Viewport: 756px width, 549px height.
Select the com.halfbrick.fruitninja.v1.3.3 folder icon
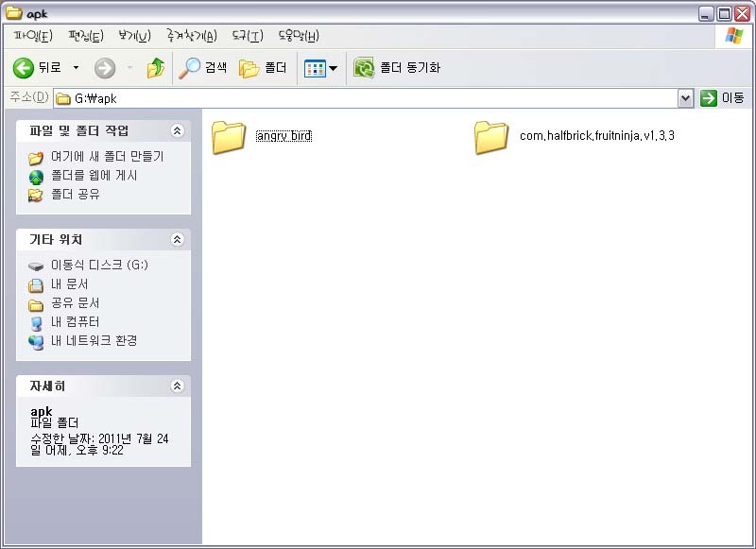click(490, 137)
